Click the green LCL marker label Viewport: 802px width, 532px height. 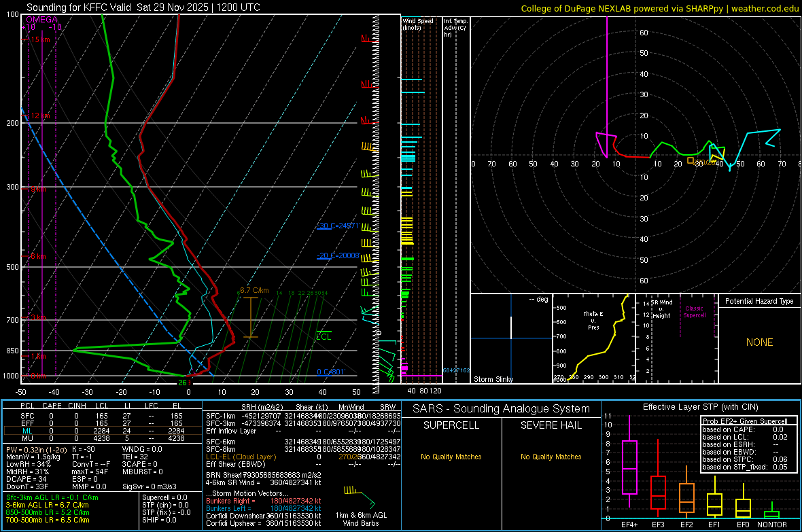[324, 336]
